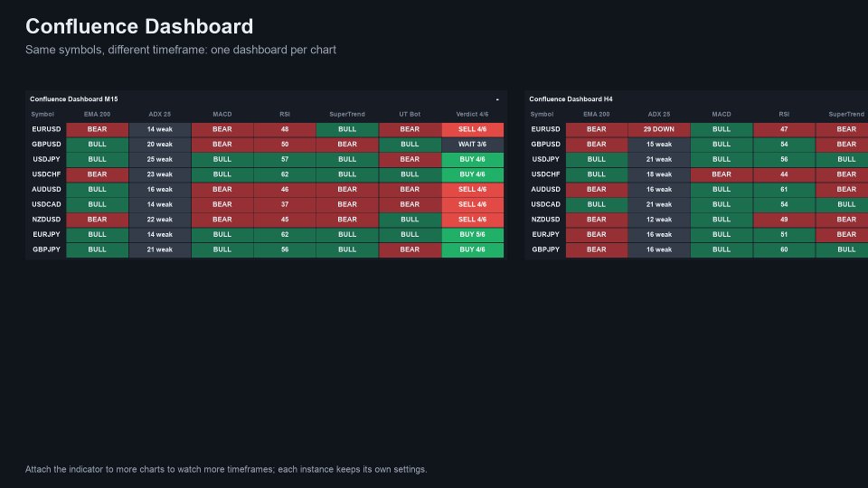The height and width of the screenshot is (488, 868).
Task: Click RSI value 57 in M15 USDJPY row
Action: click(x=285, y=159)
